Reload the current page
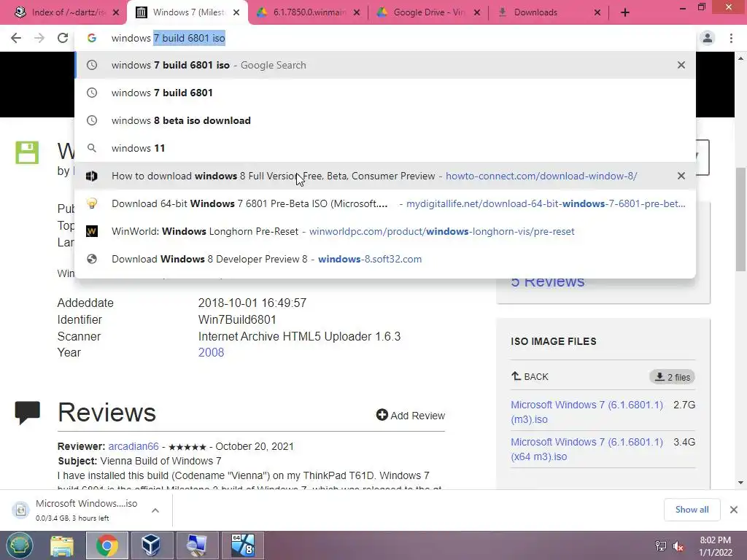The image size is (747, 560). tap(63, 38)
